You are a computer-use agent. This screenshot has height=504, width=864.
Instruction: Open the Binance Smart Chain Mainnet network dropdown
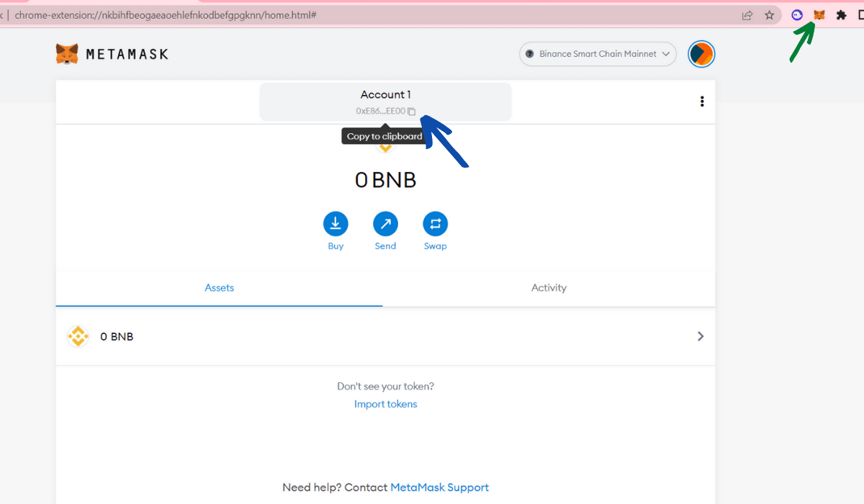click(x=598, y=54)
